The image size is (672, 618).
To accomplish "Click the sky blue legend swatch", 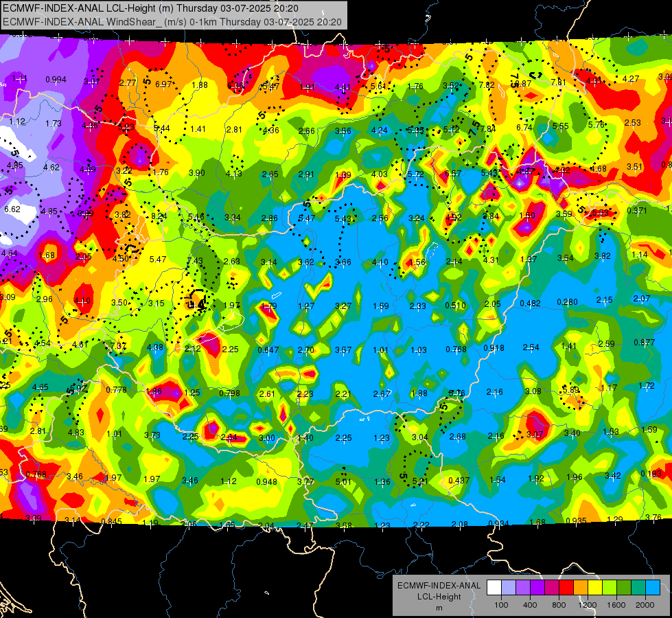I will (653, 588).
